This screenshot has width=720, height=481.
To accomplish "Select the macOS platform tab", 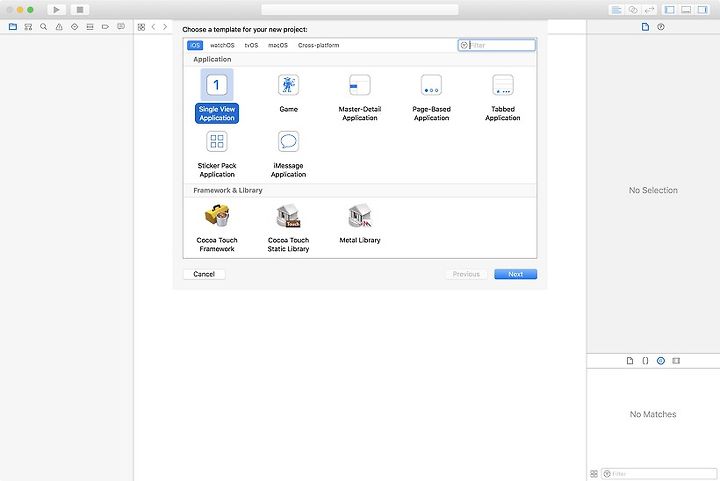I will point(278,45).
